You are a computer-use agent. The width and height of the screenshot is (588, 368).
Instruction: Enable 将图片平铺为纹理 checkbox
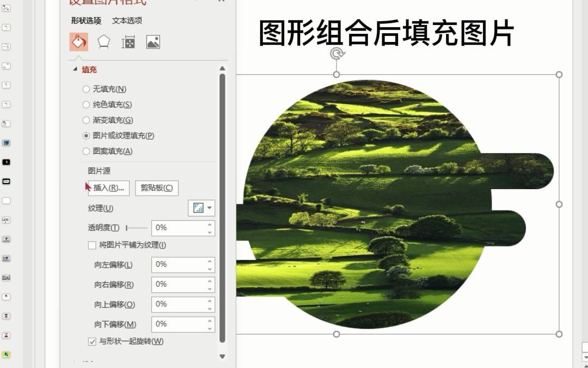tap(91, 245)
